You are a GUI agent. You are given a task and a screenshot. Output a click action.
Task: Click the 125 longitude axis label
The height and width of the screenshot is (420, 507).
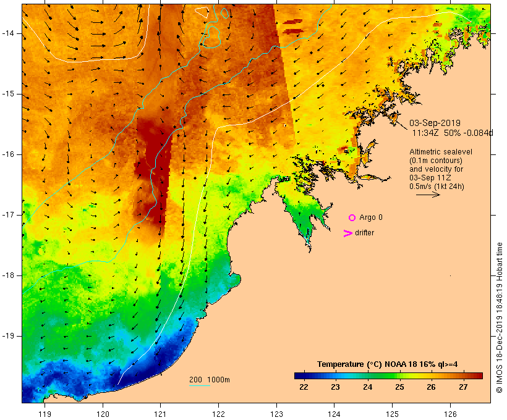pos(393,414)
